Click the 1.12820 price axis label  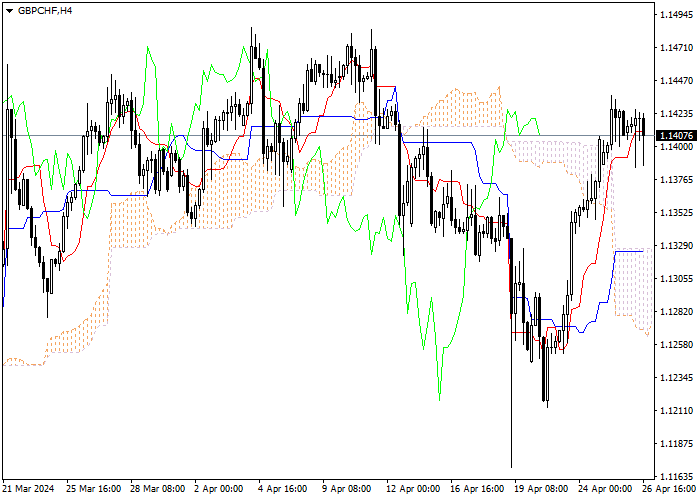[x=676, y=312]
